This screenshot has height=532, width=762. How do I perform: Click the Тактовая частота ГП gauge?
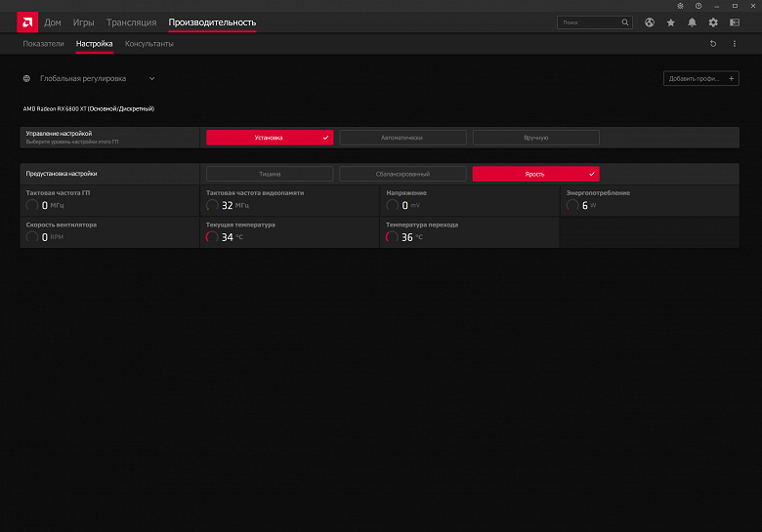coord(32,205)
